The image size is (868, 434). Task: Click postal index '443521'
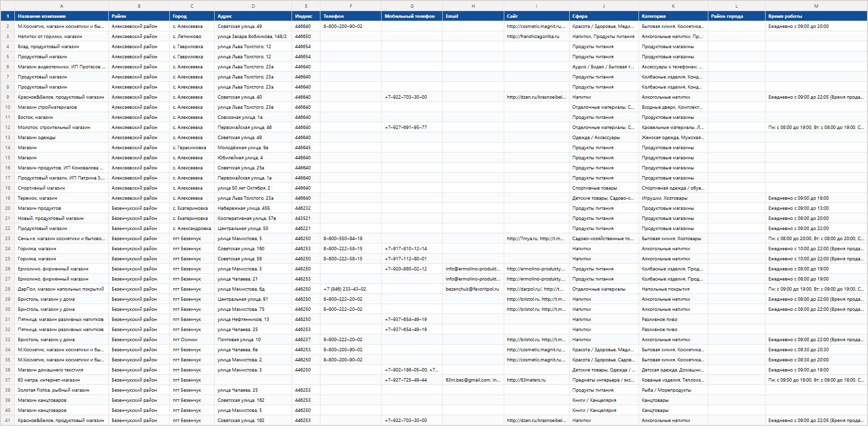[x=306, y=218]
